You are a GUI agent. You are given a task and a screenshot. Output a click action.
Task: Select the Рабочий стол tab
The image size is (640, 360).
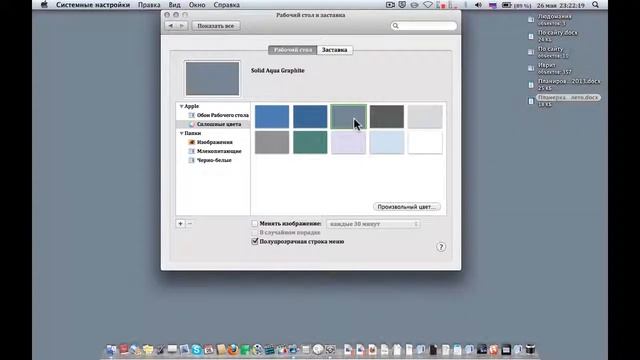tap(293, 50)
